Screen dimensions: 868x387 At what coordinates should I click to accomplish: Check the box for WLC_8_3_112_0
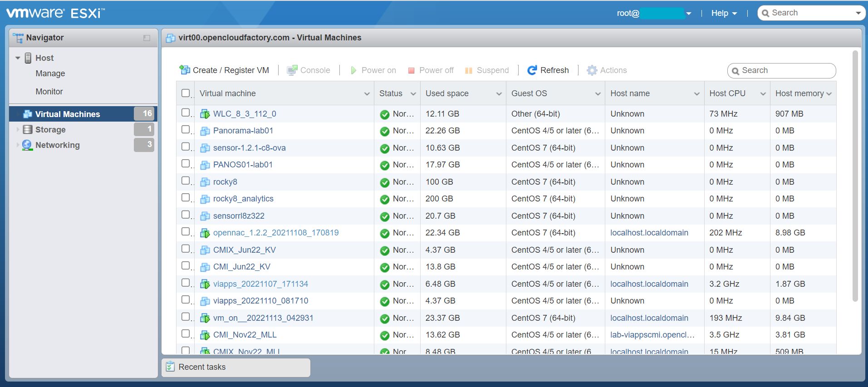[185, 112]
